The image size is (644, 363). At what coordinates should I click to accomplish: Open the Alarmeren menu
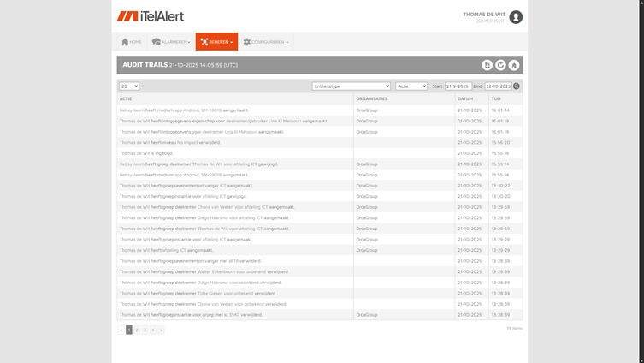tap(171, 42)
